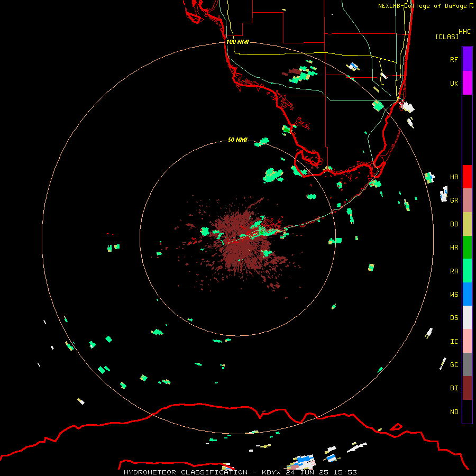Click the '15:53' timestamp text

tap(345, 472)
